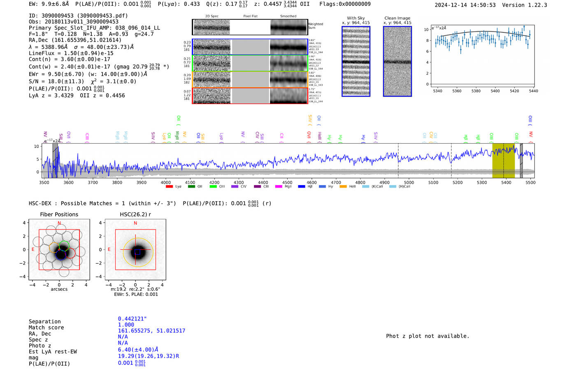
Task: Click the Est LyA rest-EW value 6.40(±4.00)Å
Action: click(138, 349)
